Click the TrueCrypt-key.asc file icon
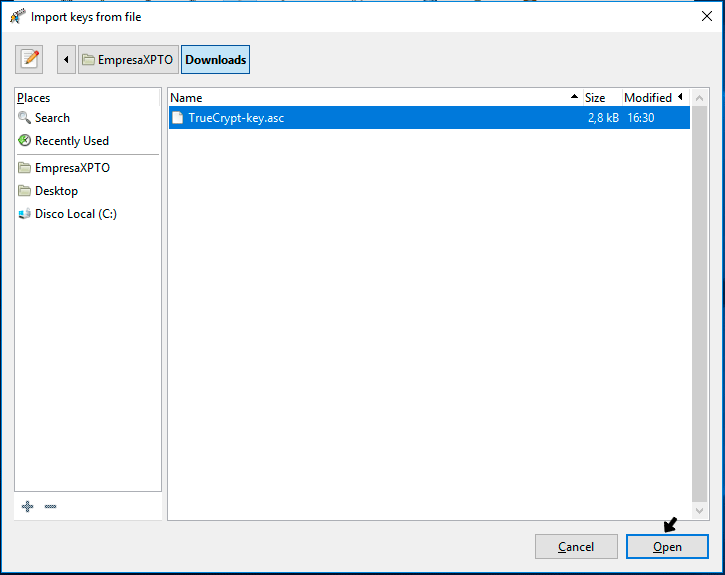The height and width of the screenshot is (575, 725). [178, 118]
